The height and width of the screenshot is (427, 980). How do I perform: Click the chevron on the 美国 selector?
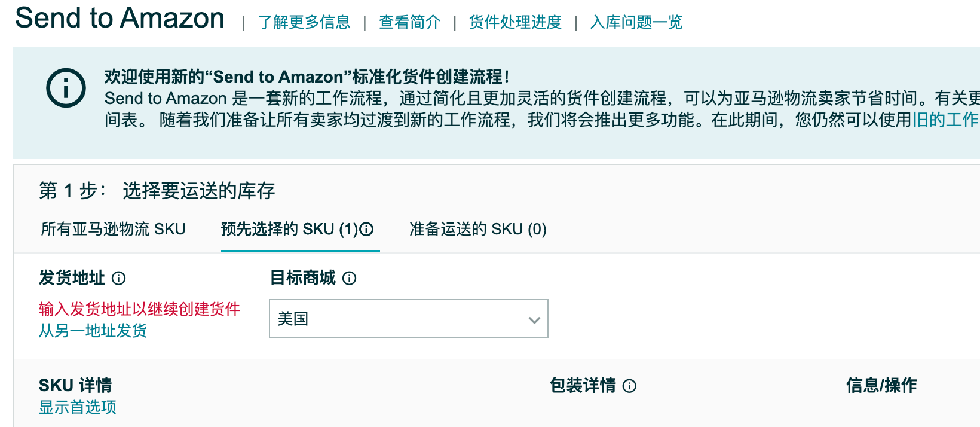click(x=534, y=321)
